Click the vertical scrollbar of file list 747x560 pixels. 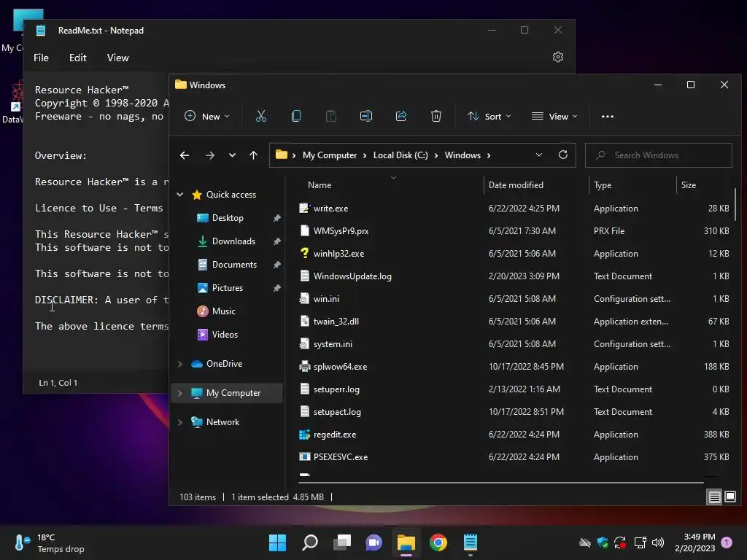[735, 205]
